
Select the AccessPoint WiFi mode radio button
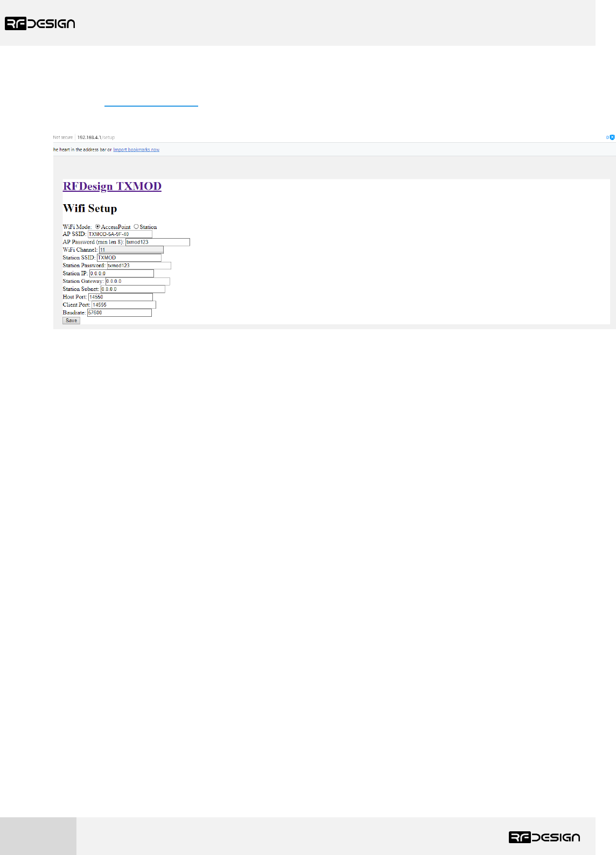[x=97, y=227]
